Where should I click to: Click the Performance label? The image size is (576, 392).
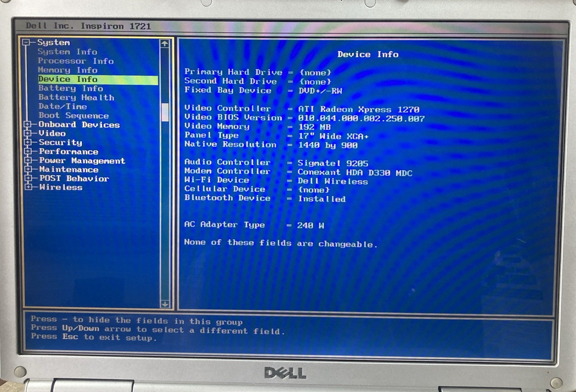[x=69, y=152]
